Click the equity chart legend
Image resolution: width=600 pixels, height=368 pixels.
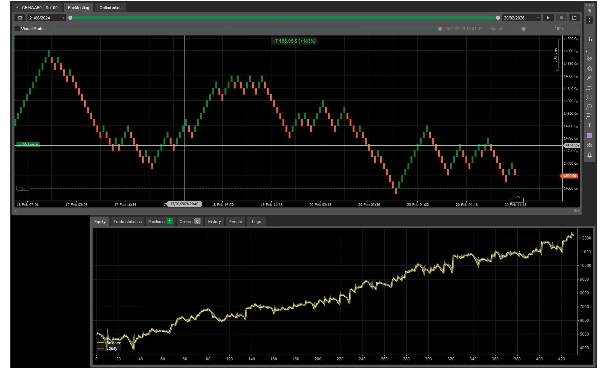pos(109,345)
